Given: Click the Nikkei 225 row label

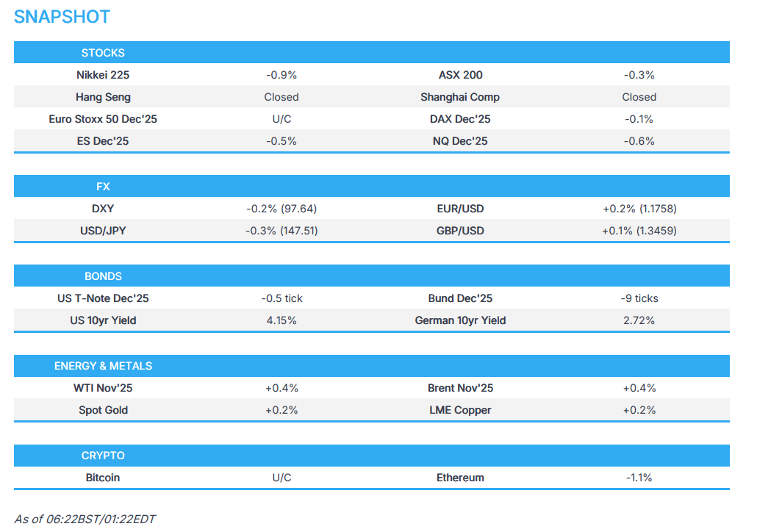Looking at the screenshot, I should tap(103, 75).
